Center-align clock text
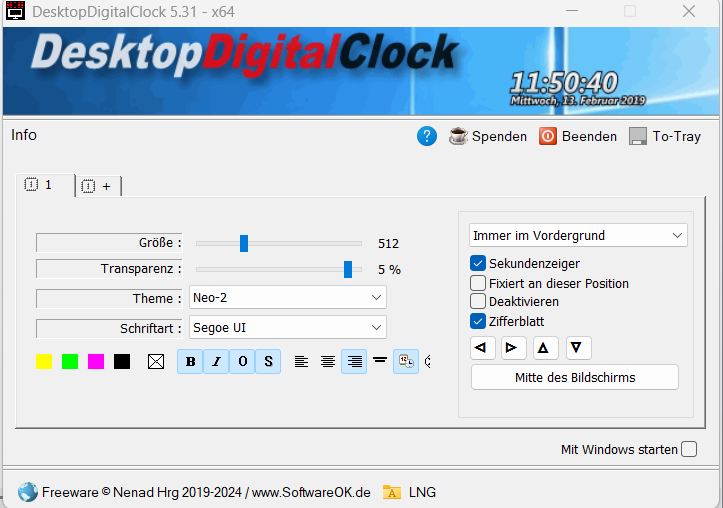The width and height of the screenshot is (723, 508). coord(328,361)
